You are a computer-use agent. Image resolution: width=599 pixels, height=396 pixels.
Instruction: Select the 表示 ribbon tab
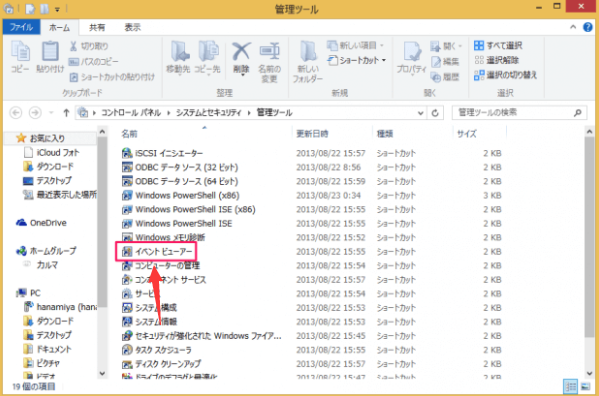[x=133, y=27]
